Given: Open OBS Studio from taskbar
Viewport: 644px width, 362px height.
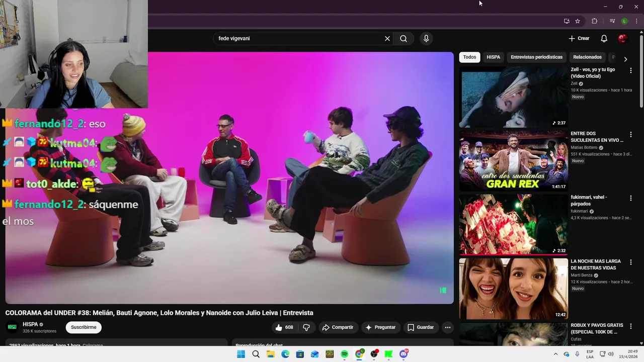Looking at the screenshot, I should click(x=374, y=354).
